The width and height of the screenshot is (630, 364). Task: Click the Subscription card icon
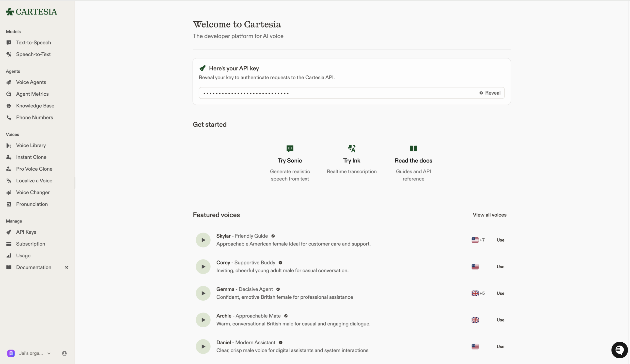9,244
